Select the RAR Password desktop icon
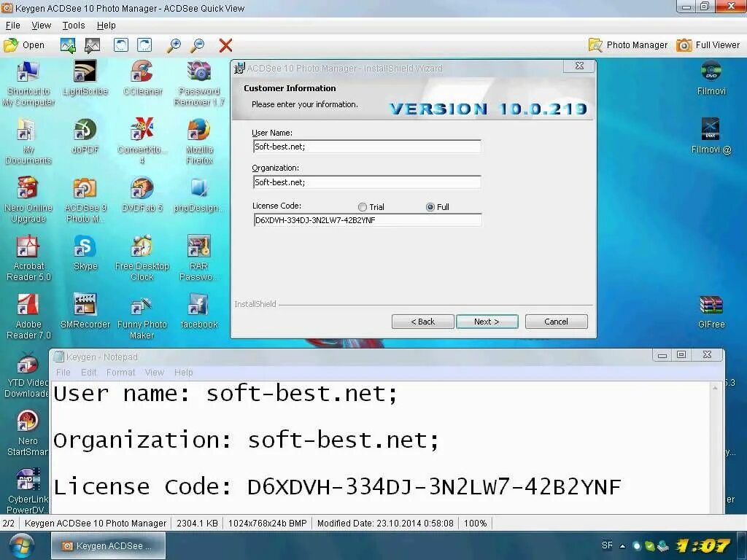This screenshot has width=747, height=560. pos(199,258)
